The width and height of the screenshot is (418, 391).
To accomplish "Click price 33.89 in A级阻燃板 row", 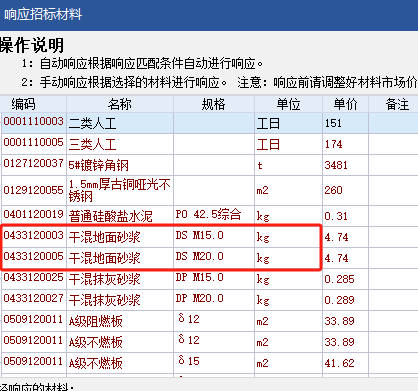I will [x=345, y=321].
